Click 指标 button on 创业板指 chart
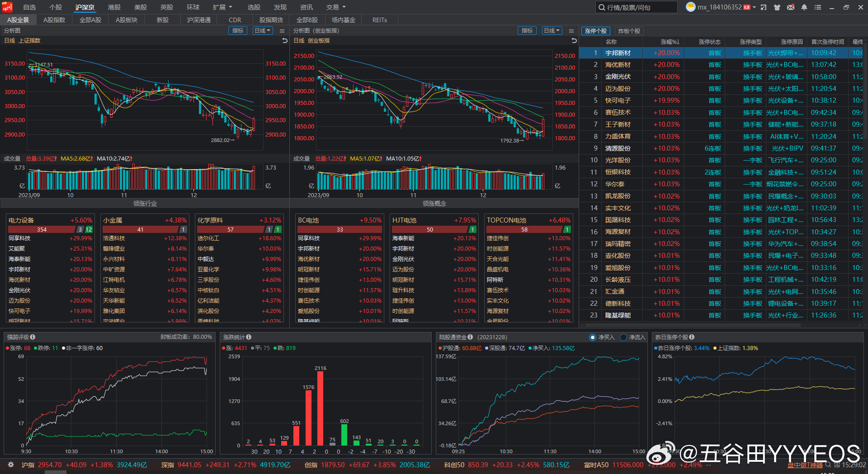Image resolution: width=868 pixels, height=474 pixels. (x=527, y=31)
